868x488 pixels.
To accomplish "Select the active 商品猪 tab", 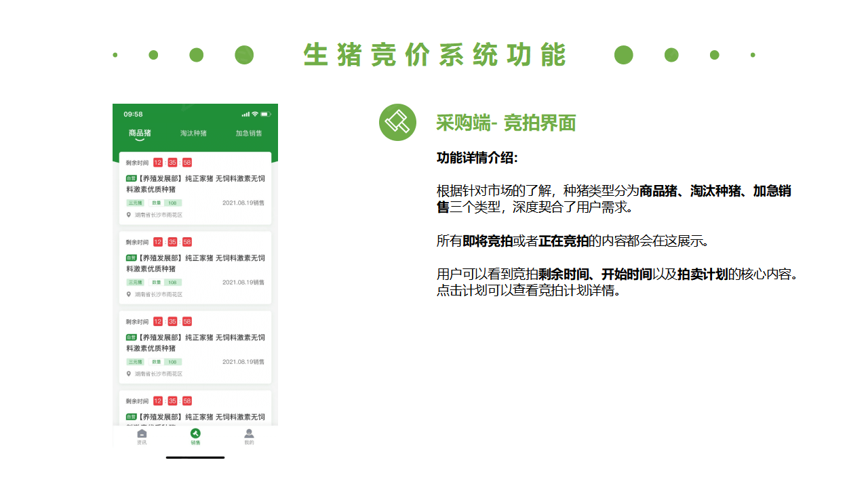I will 140,132.
